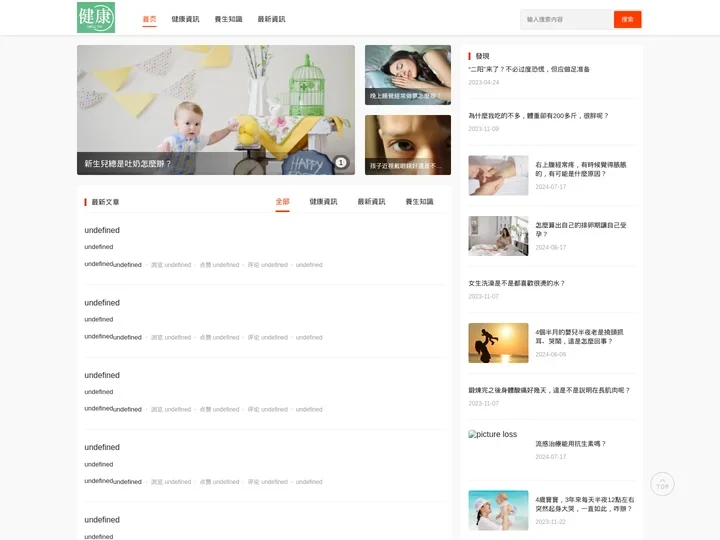Open the baby banner with birdcage image

(x=216, y=110)
